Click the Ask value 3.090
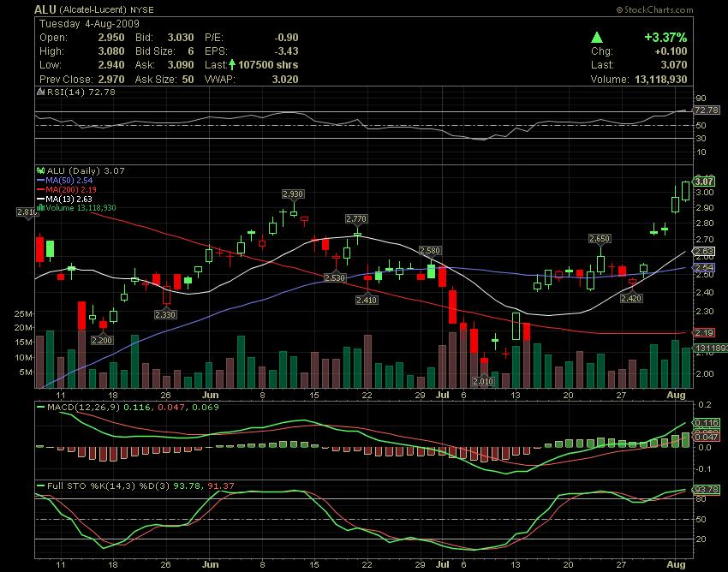Screen dimensions: 728x572 point(181,65)
